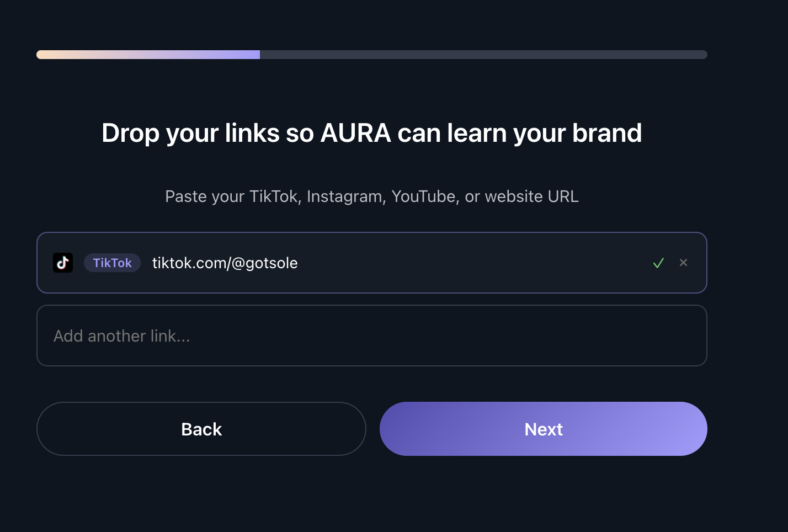Viewport: 788px width, 532px height.
Task: Click the remove icon at the end of the link row
Action: [684, 263]
